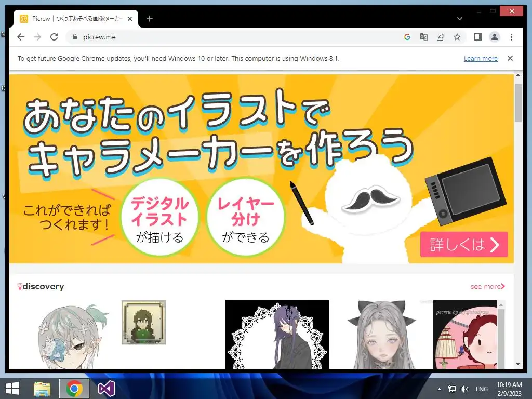Open the translate page icon
Viewport: 532px width, 399px height.
pos(424,37)
